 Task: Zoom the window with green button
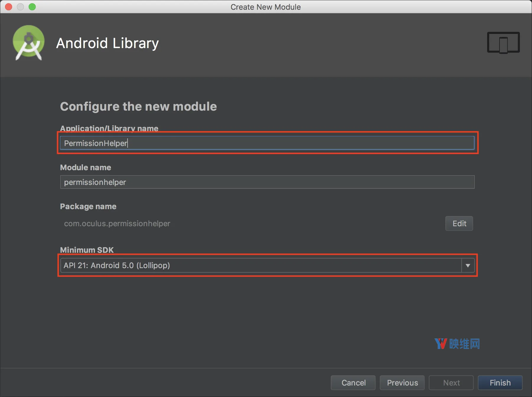(x=32, y=7)
